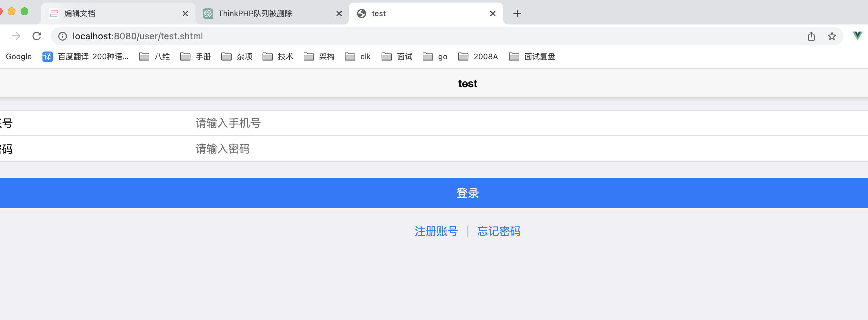868x320 pixels.
Task: Open the 百度翻译 bookmark
Action: point(86,57)
